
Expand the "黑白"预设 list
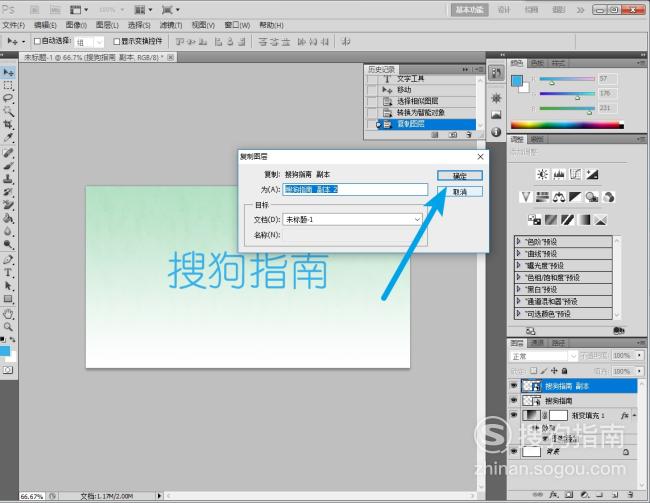click(518, 289)
